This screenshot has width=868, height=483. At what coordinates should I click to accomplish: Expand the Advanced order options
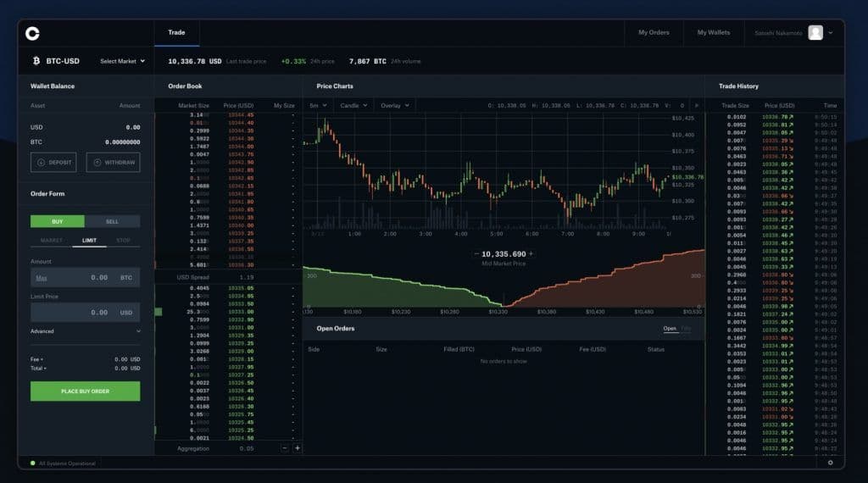point(85,331)
